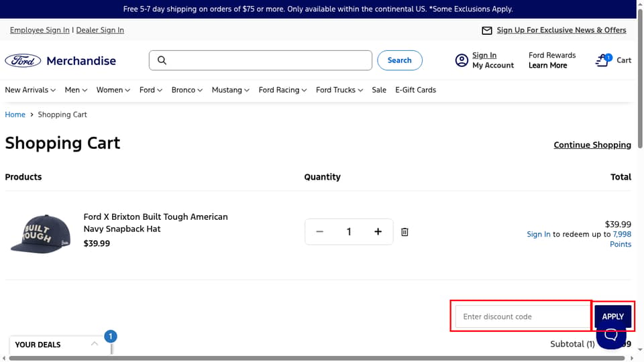Click Ford Rewards Learn More
644x362 pixels.
pyautogui.click(x=548, y=65)
